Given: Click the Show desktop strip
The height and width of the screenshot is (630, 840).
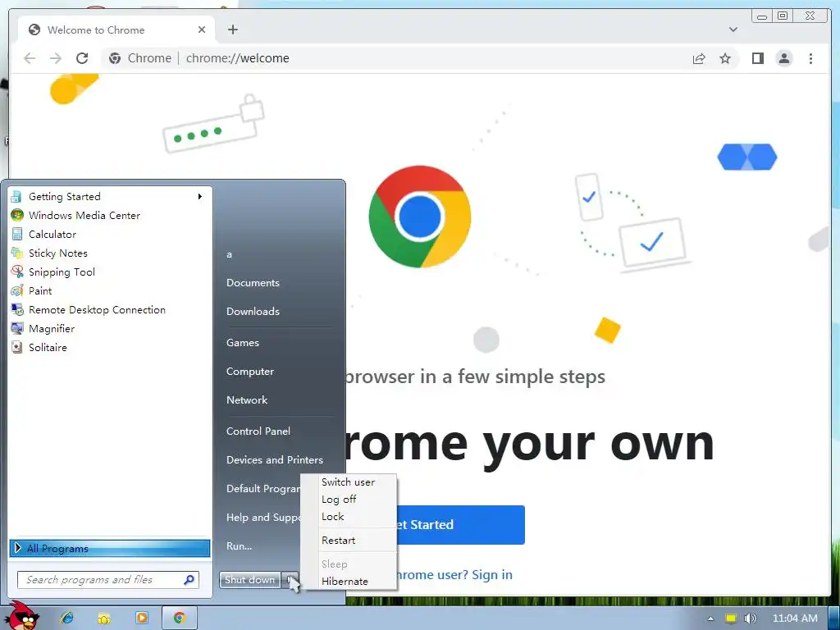Looking at the screenshot, I should click(x=833, y=619).
